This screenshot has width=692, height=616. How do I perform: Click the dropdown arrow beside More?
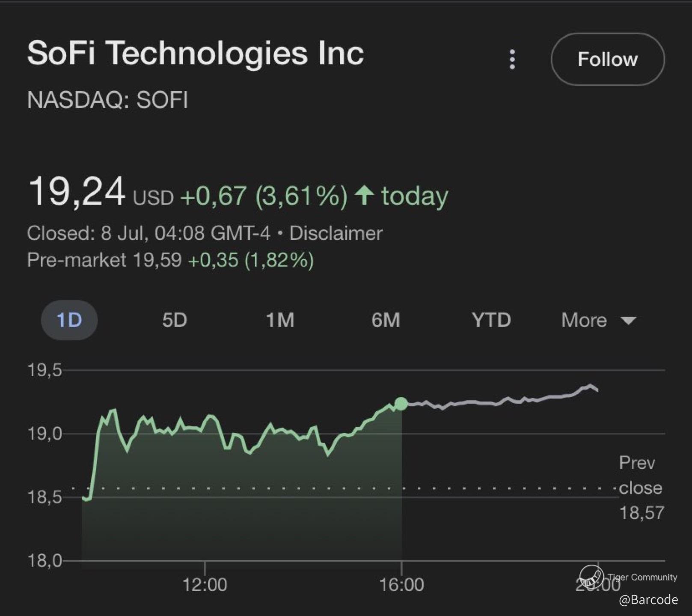[628, 321]
